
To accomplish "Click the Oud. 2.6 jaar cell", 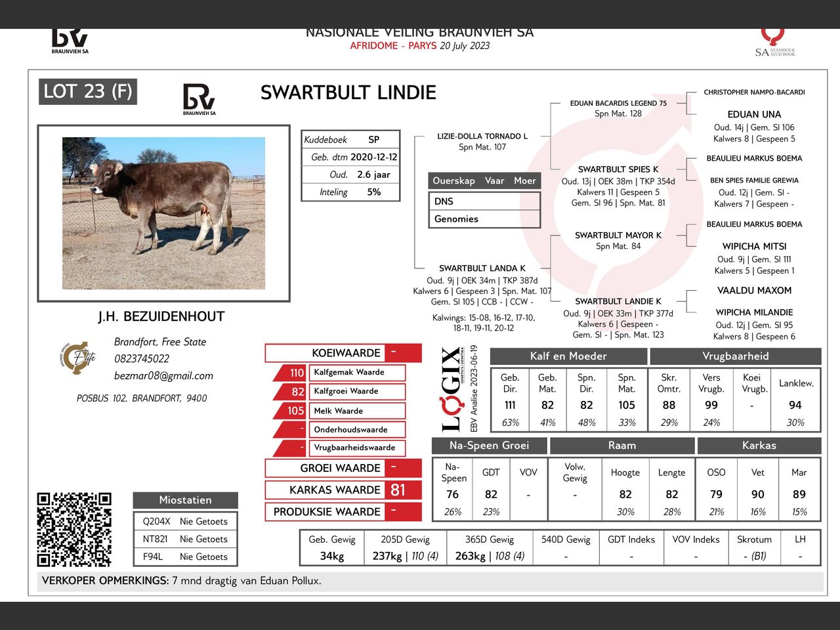I will point(350,175).
